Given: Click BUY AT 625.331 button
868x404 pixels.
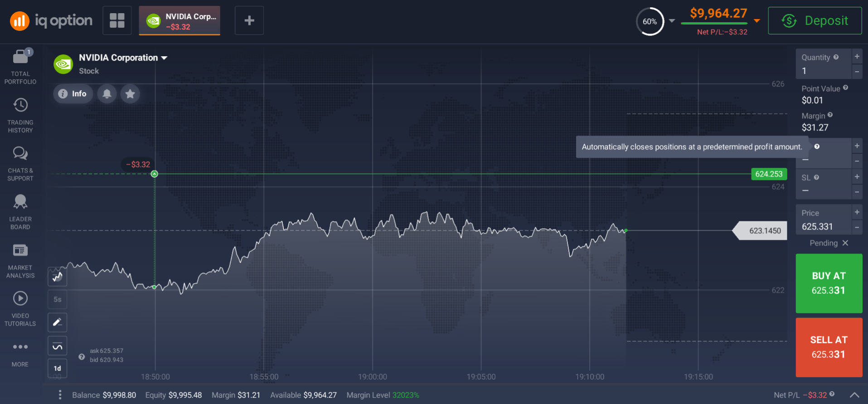Looking at the screenshot, I should click(x=829, y=283).
